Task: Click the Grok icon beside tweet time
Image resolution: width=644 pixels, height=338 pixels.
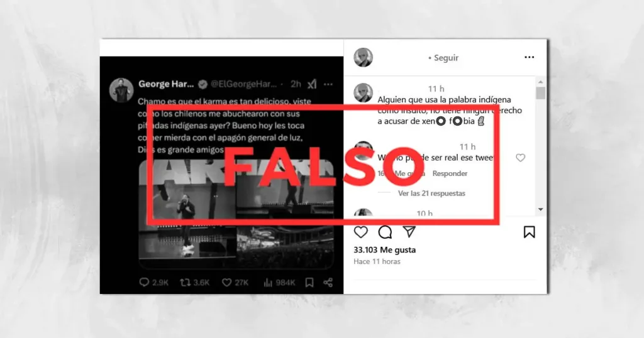Action: tap(312, 84)
